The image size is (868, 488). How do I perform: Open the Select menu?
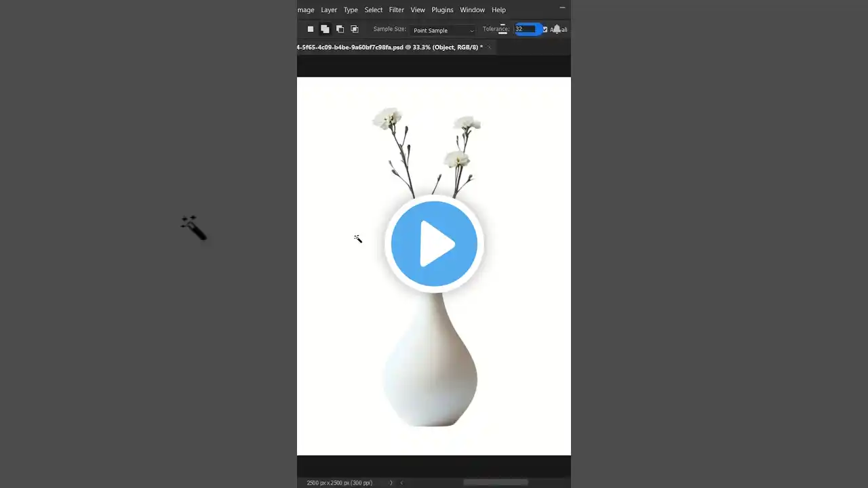pyautogui.click(x=374, y=10)
